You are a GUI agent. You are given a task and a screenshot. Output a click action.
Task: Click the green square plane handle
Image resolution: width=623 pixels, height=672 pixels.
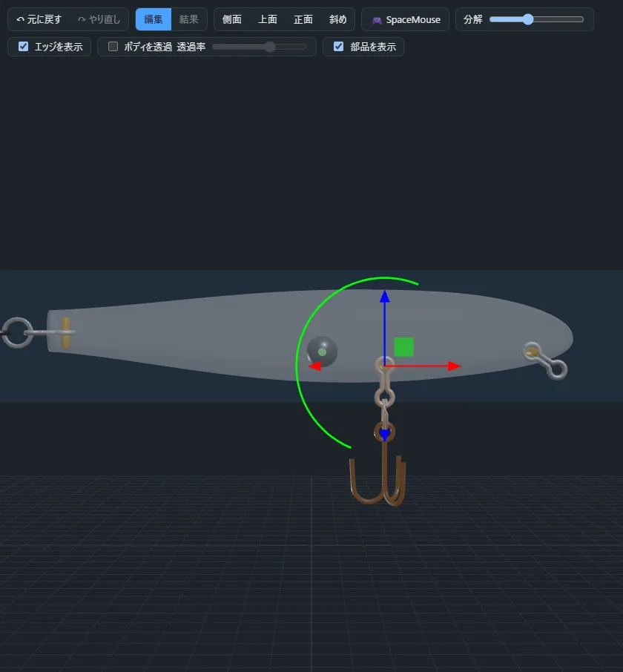(403, 346)
